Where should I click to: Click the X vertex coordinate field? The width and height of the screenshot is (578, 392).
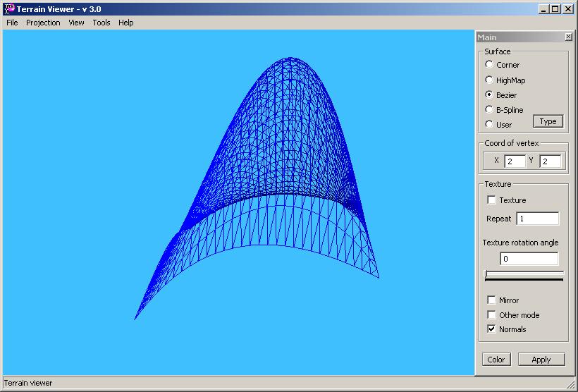tap(515, 161)
